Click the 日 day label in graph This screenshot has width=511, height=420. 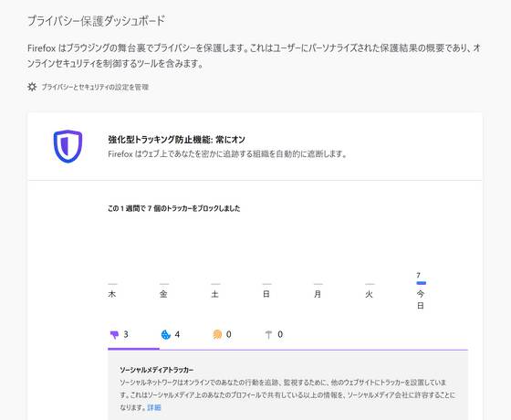tap(266, 294)
